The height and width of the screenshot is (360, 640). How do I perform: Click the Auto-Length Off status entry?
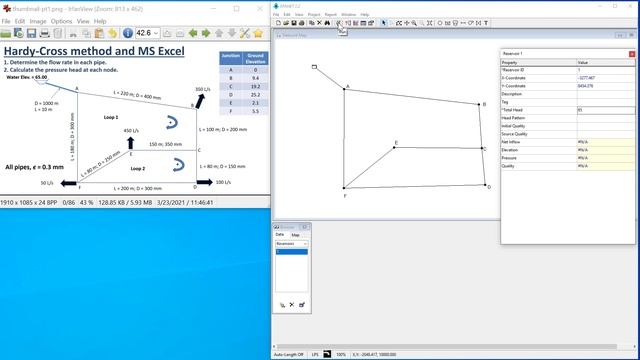[x=289, y=355]
